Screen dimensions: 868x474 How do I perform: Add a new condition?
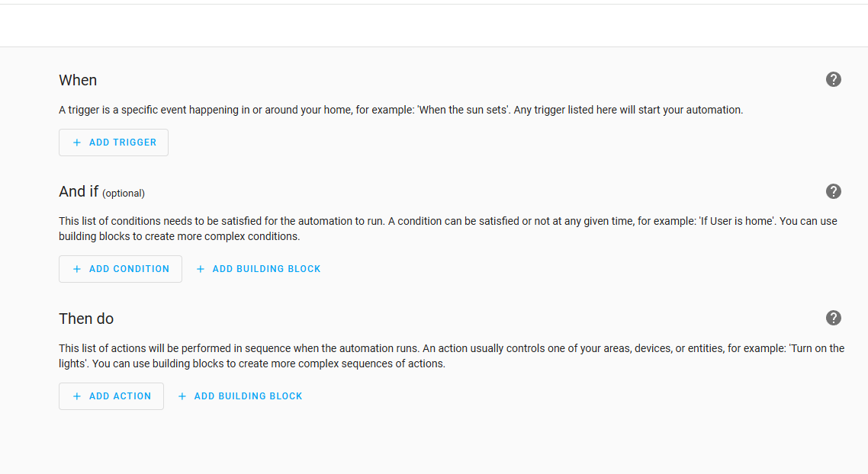pos(120,269)
